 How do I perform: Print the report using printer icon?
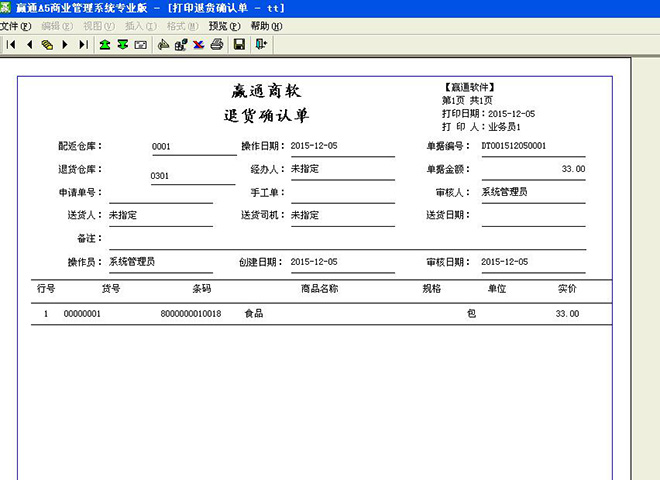pos(215,45)
